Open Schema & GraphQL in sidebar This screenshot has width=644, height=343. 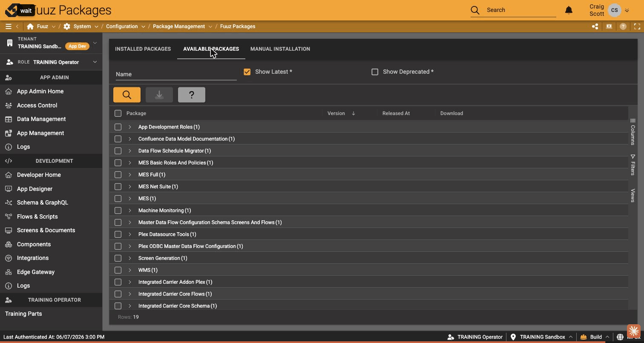click(x=43, y=202)
